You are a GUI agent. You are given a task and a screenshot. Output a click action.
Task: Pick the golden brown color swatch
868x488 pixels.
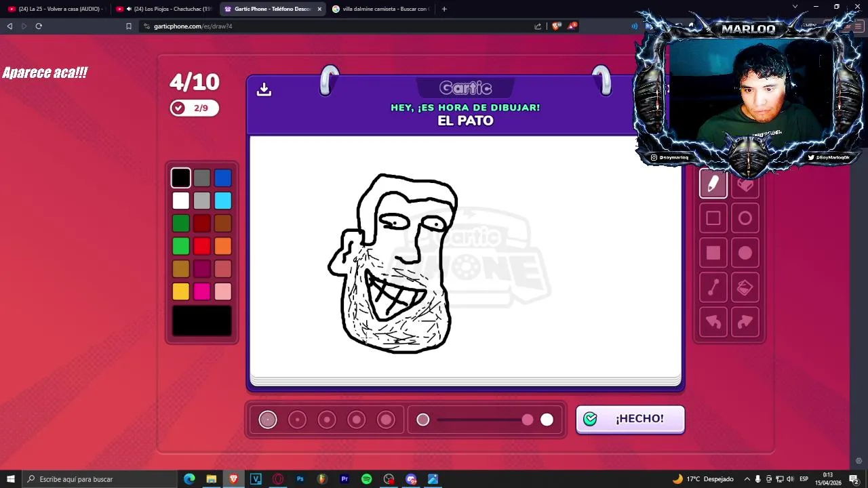[181, 269]
